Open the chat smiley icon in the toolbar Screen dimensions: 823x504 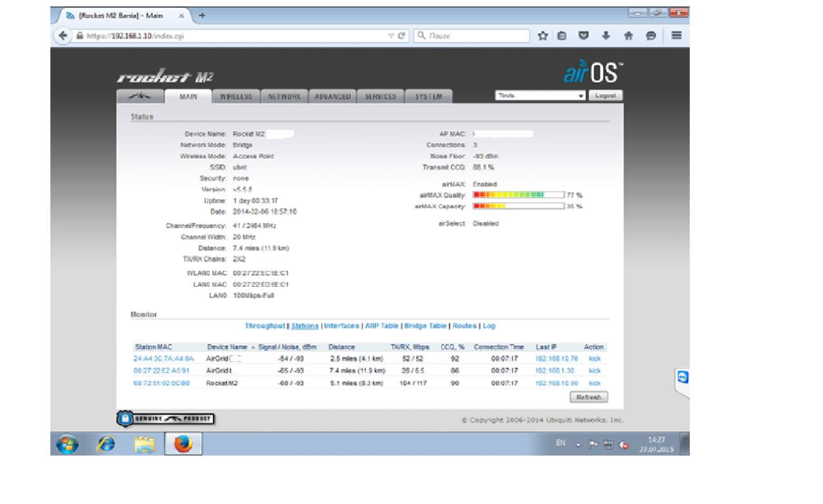coord(651,36)
